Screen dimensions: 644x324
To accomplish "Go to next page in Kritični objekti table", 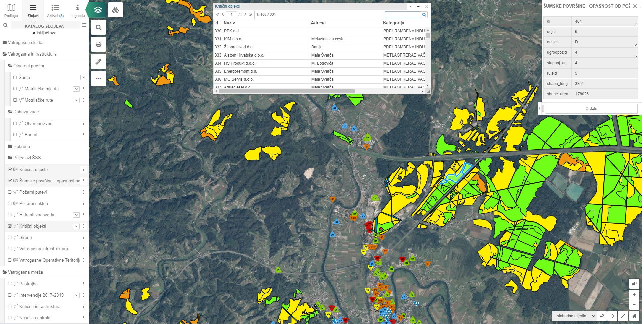I will [245, 14].
